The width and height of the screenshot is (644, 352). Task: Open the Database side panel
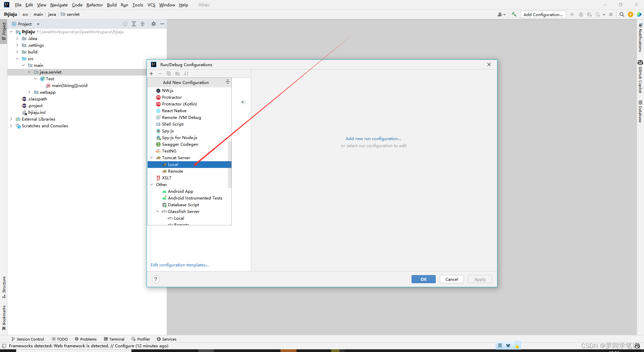640,112
